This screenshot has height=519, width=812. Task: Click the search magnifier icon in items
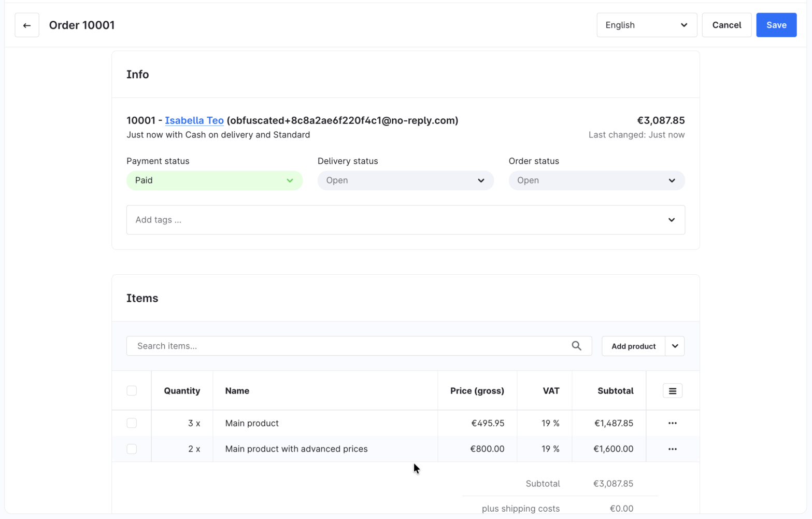576,346
